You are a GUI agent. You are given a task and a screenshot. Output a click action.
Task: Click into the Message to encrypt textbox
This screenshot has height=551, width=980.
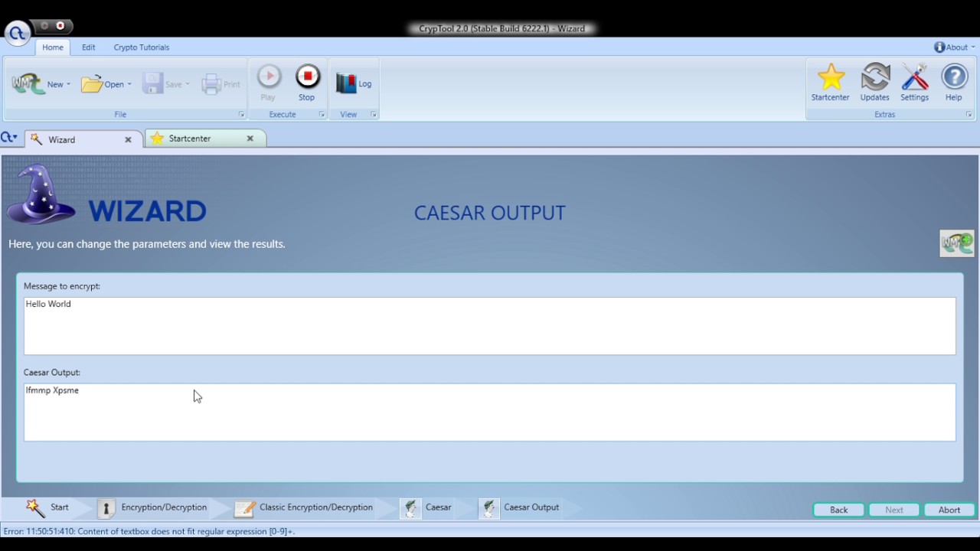tap(490, 326)
